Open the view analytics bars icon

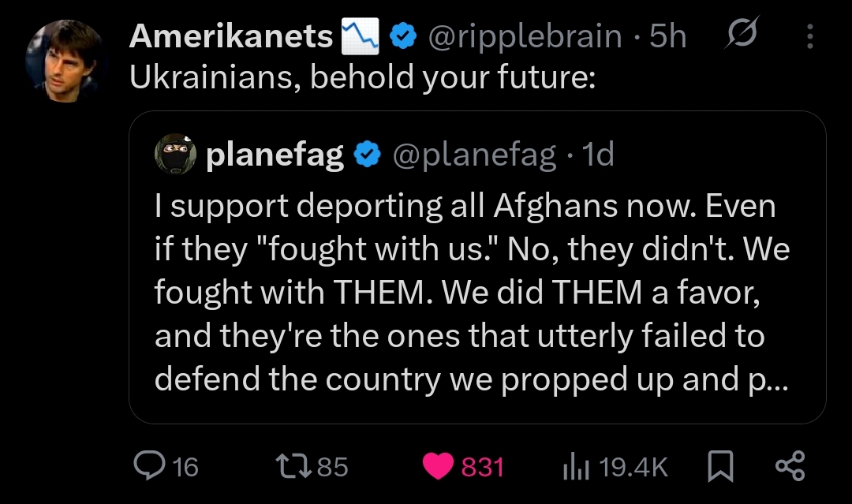click(577, 467)
